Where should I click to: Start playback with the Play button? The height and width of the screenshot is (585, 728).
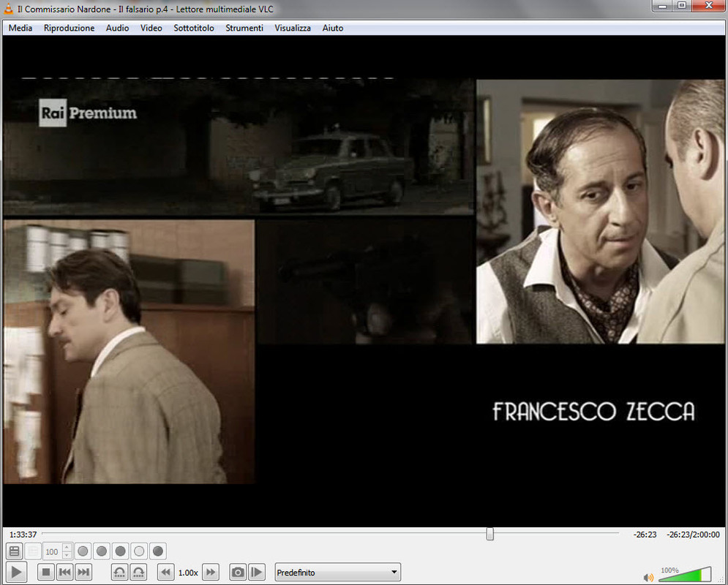click(x=16, y=572)
